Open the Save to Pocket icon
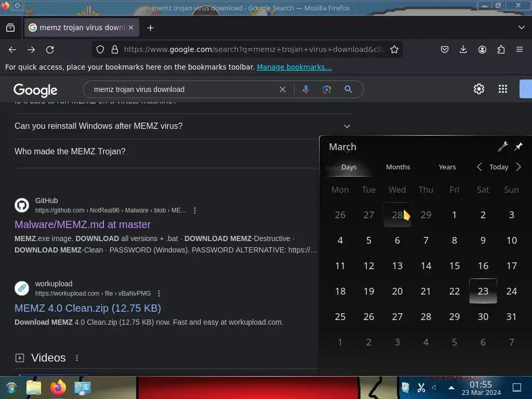 [445, 49]
